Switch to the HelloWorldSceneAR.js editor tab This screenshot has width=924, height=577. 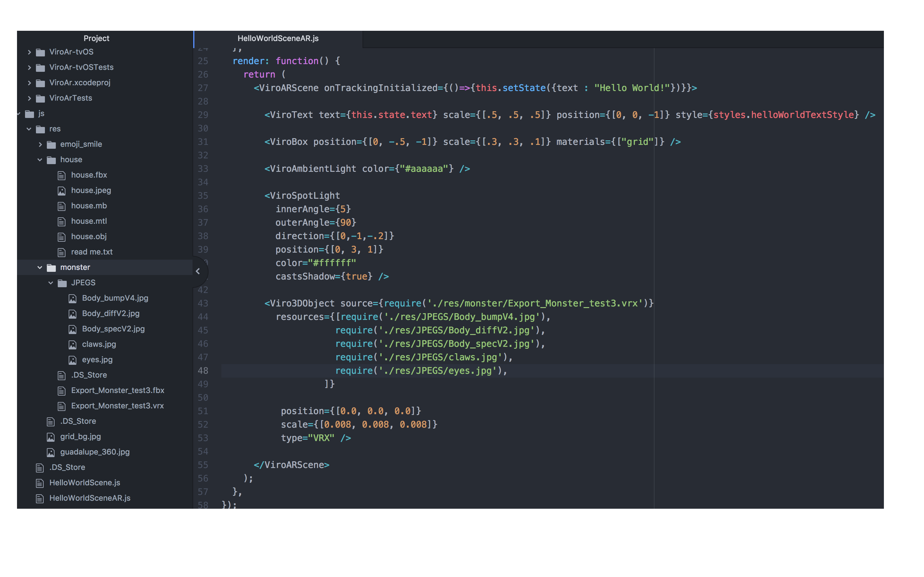[278, 38]
